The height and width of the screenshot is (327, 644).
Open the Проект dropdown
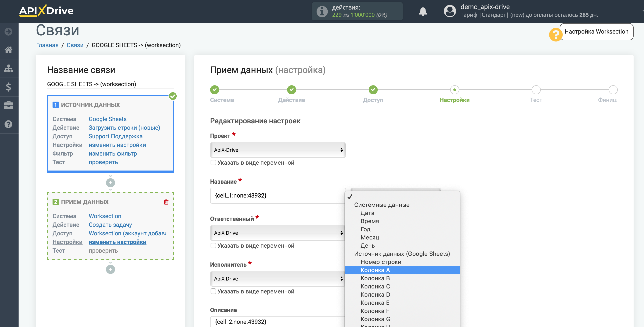(278, 150)
